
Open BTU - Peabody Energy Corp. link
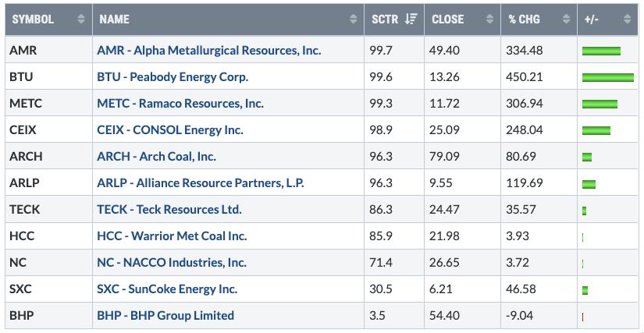click(173, 77)
